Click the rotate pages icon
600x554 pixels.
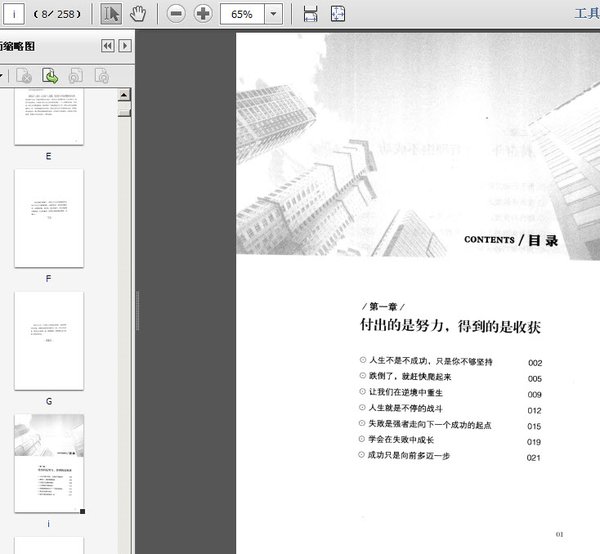point(75,76)
